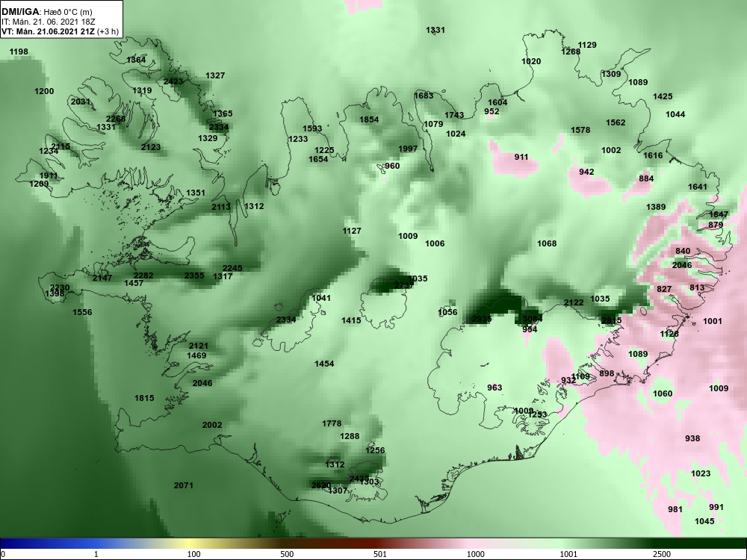This screenshot has height=560, width=747.
Task: Select the map value 1020
Action: 531,61
